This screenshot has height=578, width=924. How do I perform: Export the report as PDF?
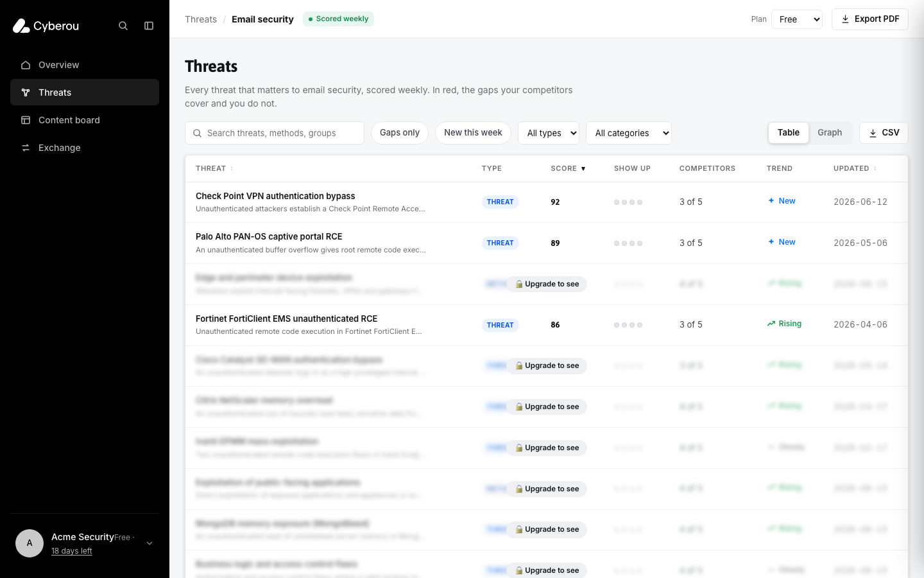coord(870,19)
